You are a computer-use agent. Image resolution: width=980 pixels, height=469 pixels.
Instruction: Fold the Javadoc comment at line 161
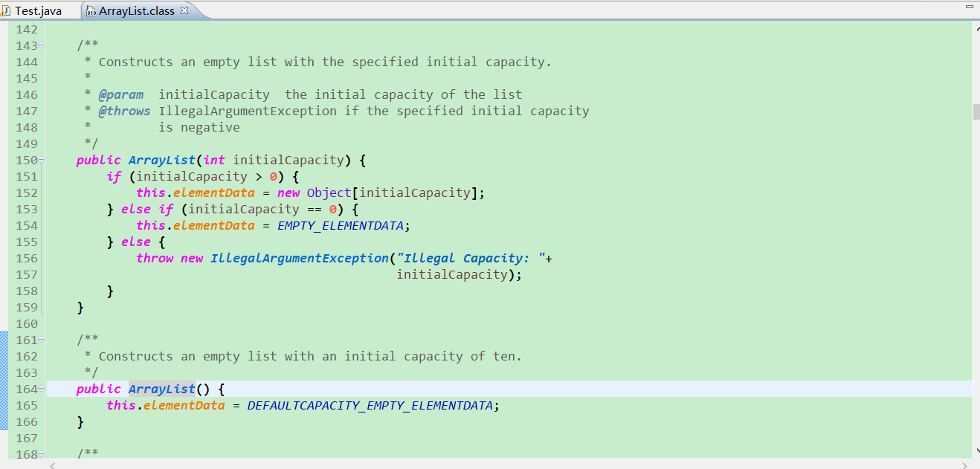click(42, 340)
